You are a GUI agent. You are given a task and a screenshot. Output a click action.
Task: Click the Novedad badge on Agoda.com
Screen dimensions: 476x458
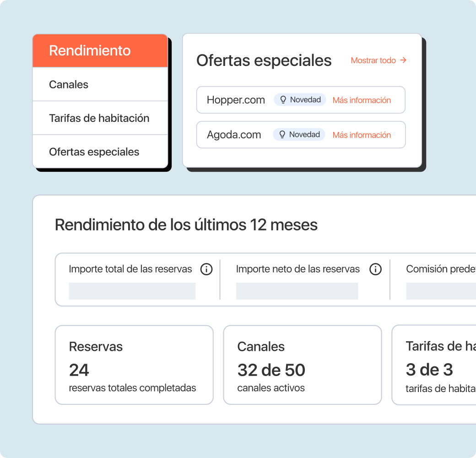coord(299,135)
